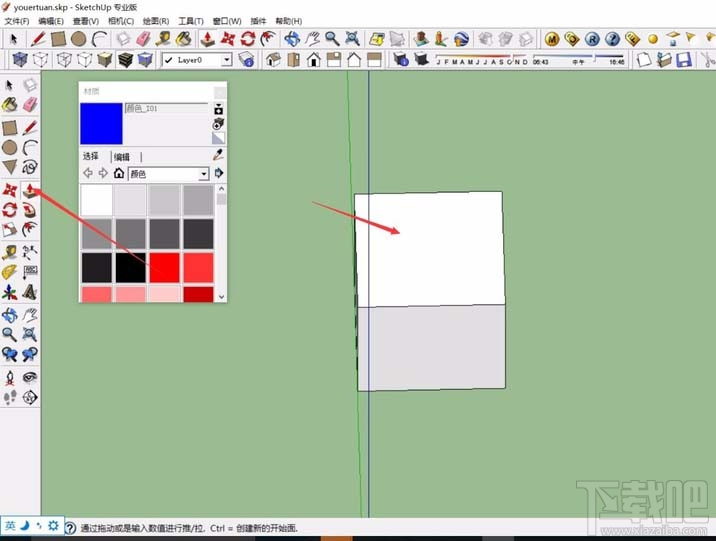
Task: Adjust the time of day shadow slider
Action: click(x=579, y=60)
